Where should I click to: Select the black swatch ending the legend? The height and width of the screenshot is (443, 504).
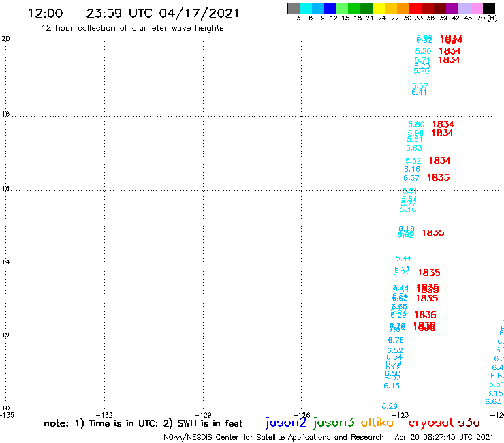488,8
